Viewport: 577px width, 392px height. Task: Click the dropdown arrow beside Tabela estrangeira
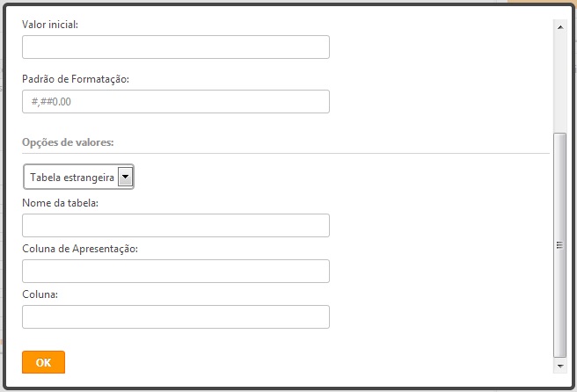coord(125,177)
